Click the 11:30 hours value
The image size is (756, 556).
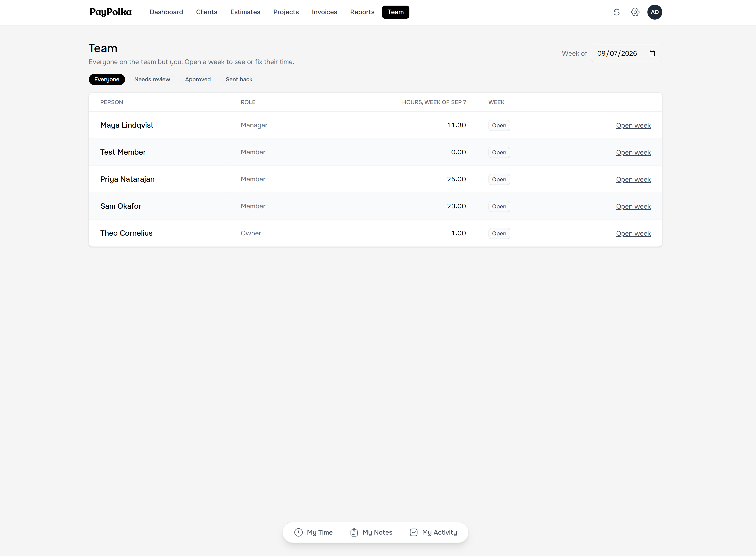(456, 125)
